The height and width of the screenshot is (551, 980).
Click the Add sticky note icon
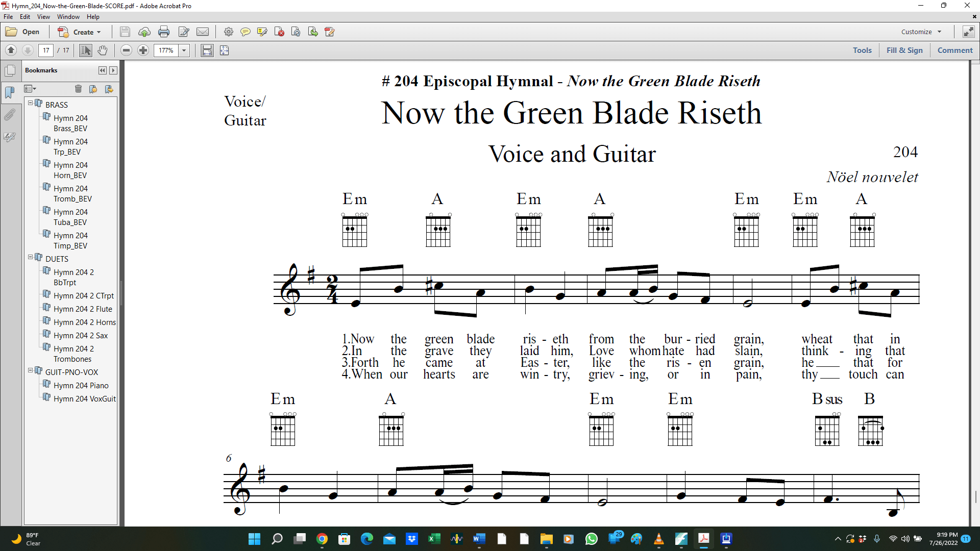pyautogui.click(x=246, y=32)
